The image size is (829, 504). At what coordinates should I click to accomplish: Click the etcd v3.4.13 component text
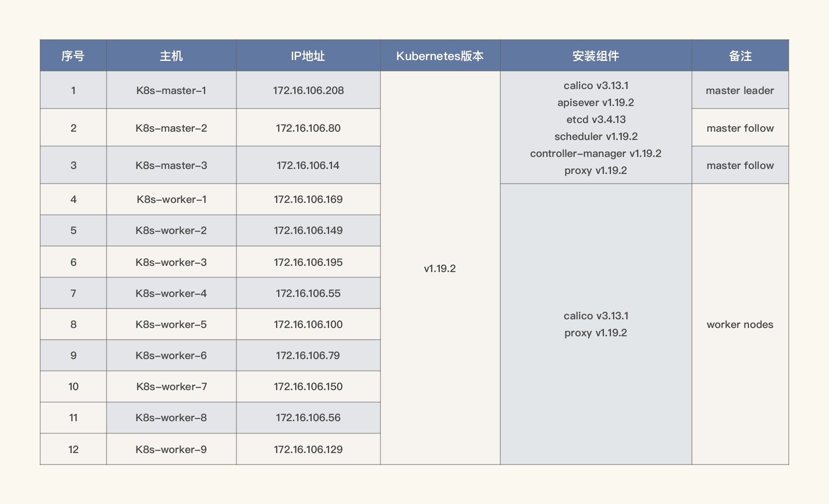596,119
